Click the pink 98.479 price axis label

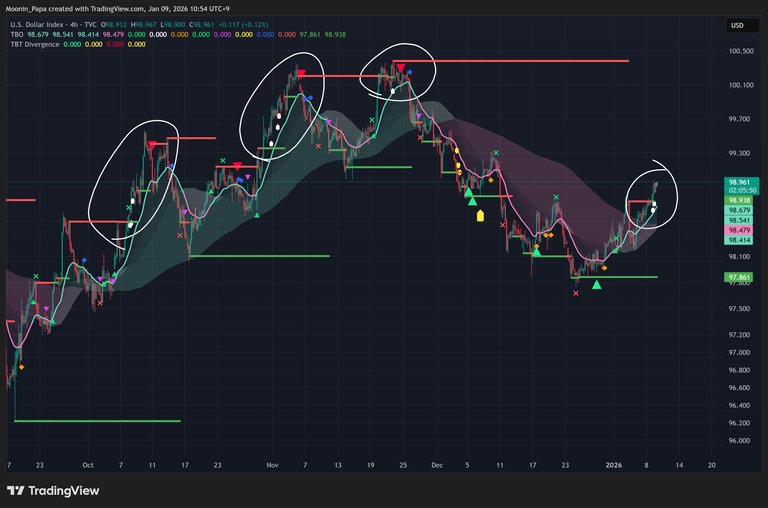pyautogui.click(x=740, y=230)
